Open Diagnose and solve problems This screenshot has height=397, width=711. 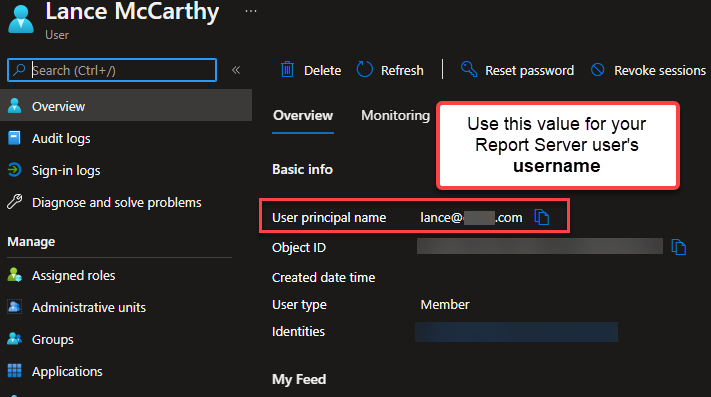(118, 203)
